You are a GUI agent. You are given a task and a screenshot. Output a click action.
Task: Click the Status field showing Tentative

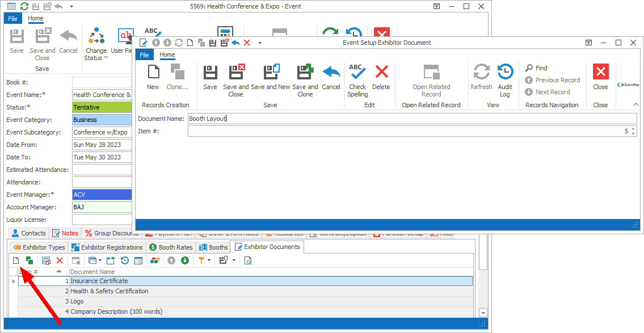[x=102, y=107]
